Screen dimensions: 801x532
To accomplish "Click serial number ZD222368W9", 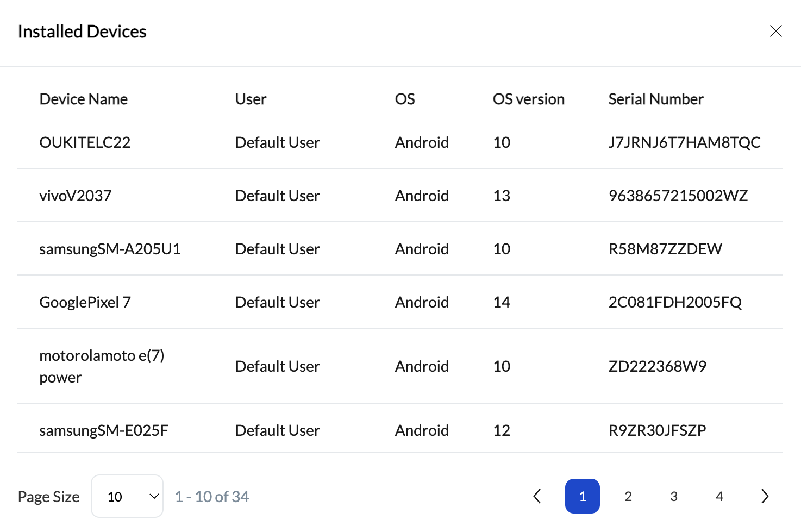I will pyautogui.click(x=658, y=366).
